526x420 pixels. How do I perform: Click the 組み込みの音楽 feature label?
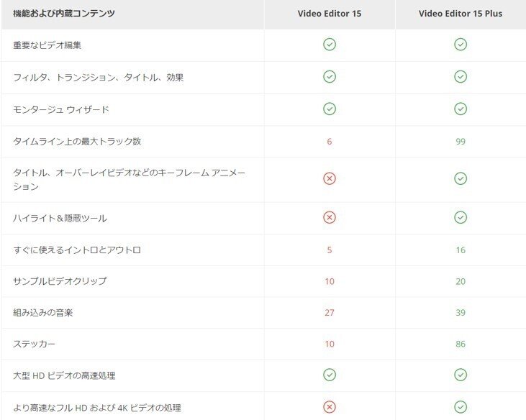pyautogui.click(x=42, y=312)
